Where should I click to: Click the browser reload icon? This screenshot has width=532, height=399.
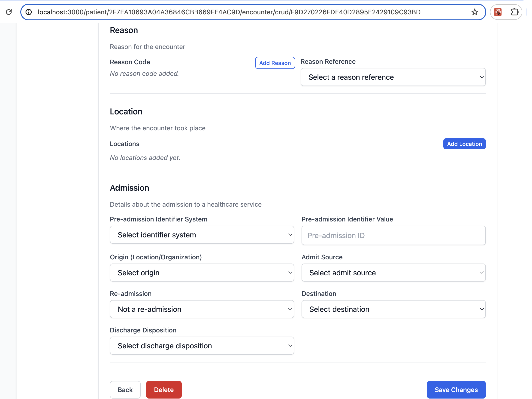[x=9, y=12]
